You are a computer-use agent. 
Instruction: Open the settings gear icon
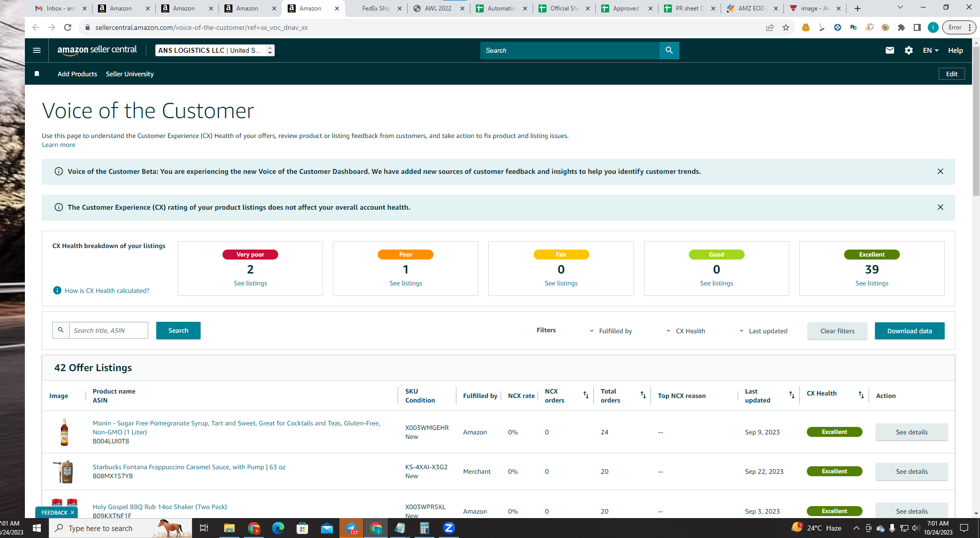pos(909,50)
